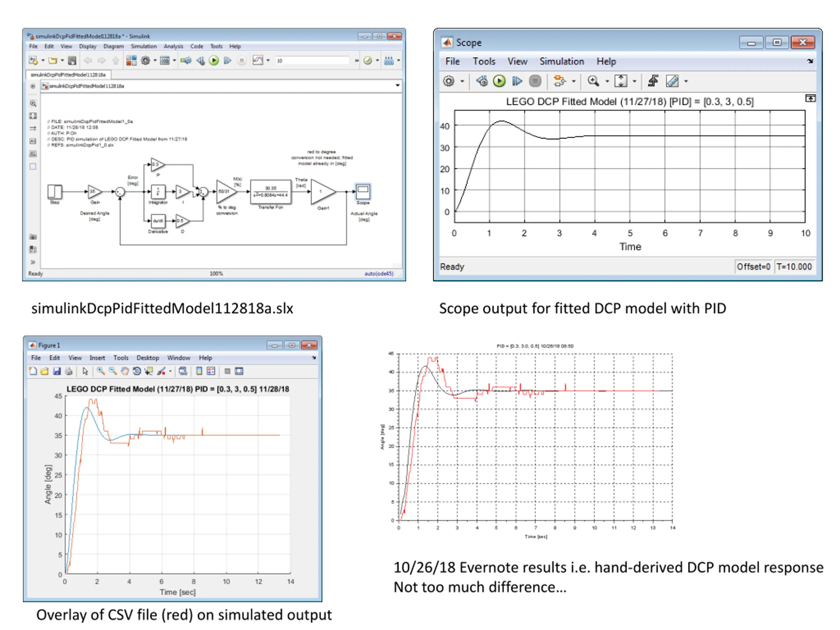
Task: Open the Model Explorer icon in Simulink
Action: (x=165, y=60)
